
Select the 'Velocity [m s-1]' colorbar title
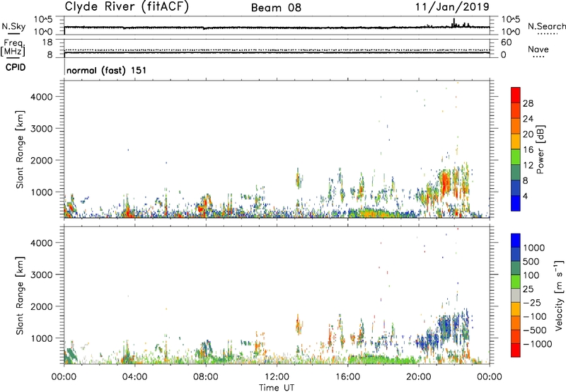[x=559, y=295]
